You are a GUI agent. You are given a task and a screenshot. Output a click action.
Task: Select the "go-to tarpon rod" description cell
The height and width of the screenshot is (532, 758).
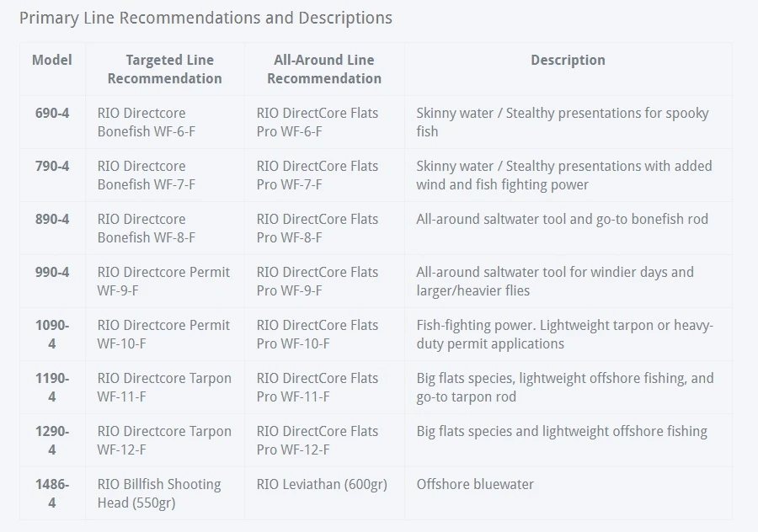pyautogui.click(x=564, y=387)
